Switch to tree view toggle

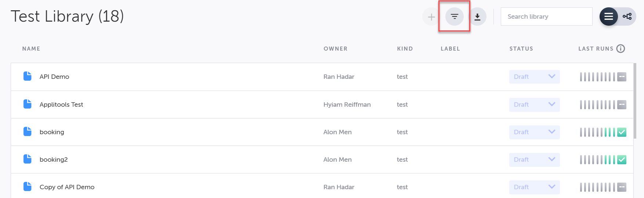tap(627, 16)
